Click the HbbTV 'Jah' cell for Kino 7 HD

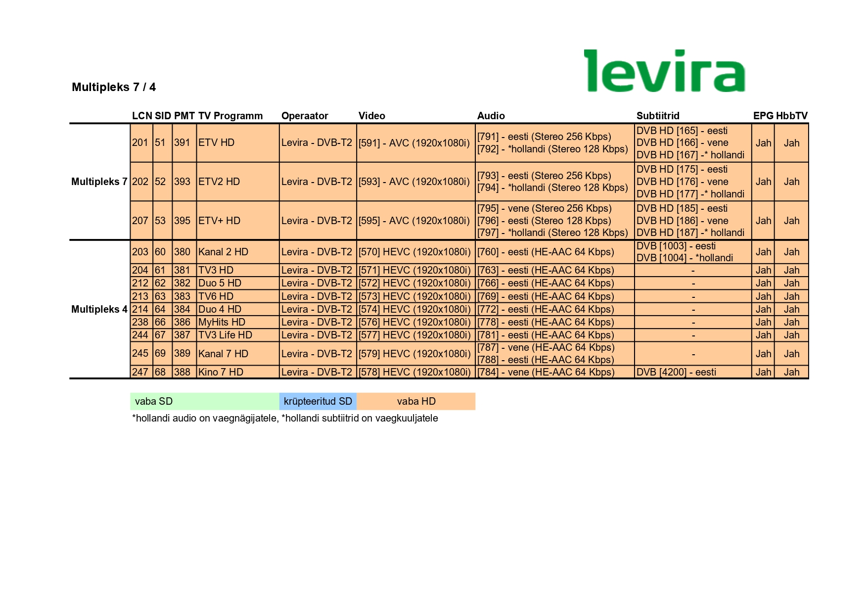tap(791, 372)
